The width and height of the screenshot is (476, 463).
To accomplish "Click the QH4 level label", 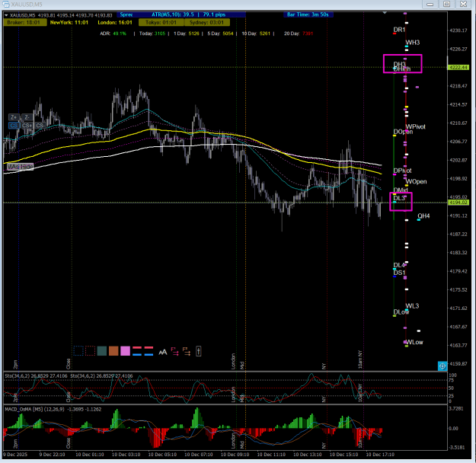I will tap(423, 216).
